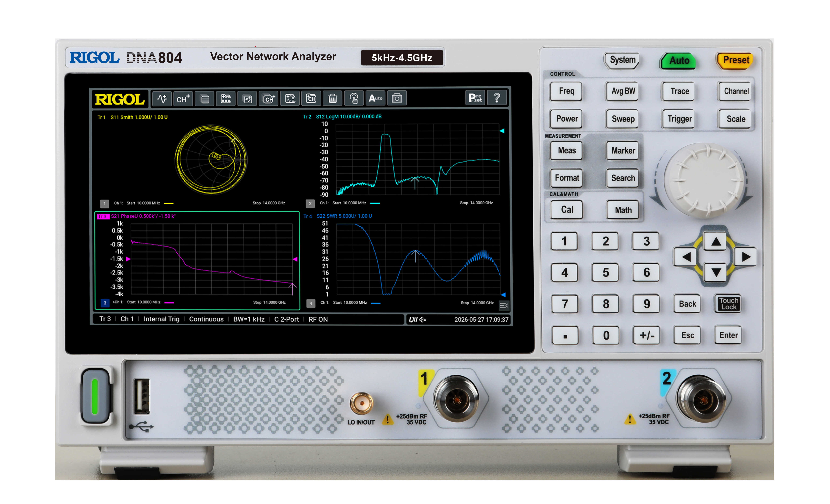The height and width of the screenshot is (504, 830).
Task: Tap the CH+ add channel icon
Action: [x=183, y=99]
